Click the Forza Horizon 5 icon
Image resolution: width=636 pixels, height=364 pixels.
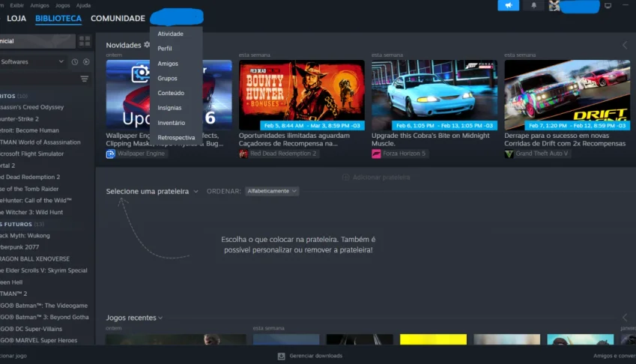[376, 154]
